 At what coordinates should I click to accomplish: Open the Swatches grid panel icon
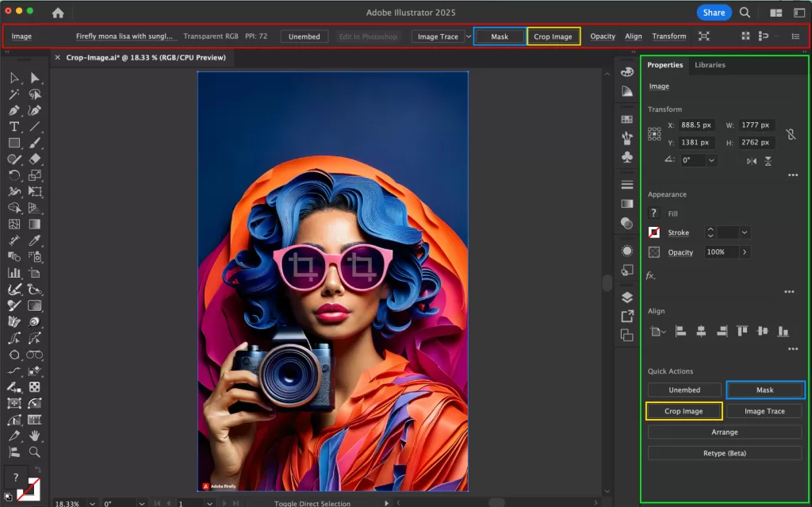coord(627,119)
